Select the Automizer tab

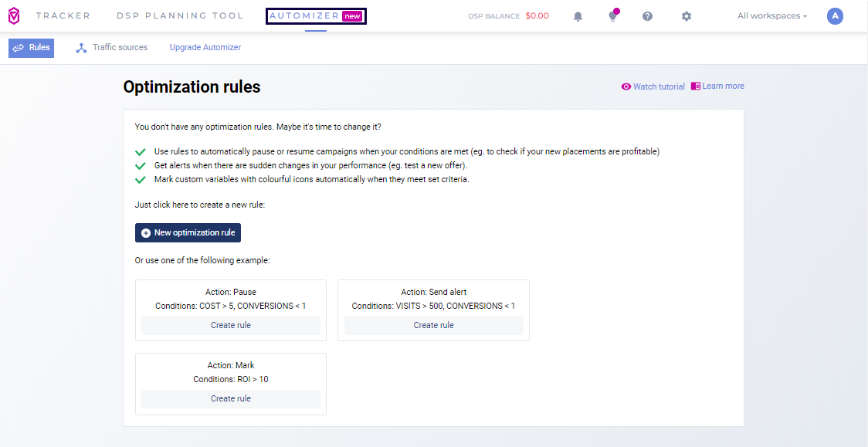tap(316, 15)
